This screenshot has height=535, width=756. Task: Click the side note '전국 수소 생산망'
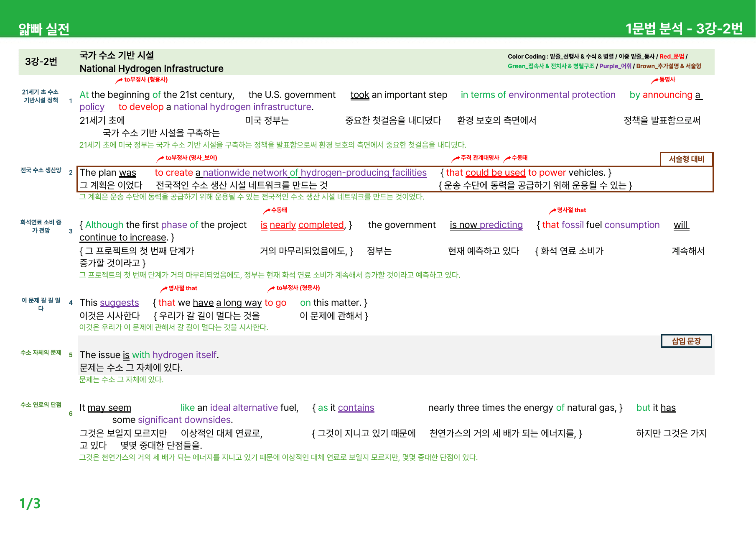click(41, 170)
